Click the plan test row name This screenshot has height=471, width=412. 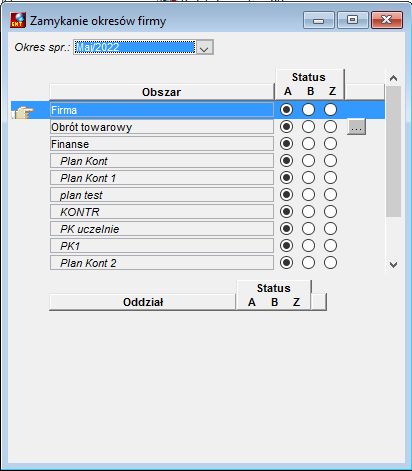pyautogui.click(x=162, y=195)
